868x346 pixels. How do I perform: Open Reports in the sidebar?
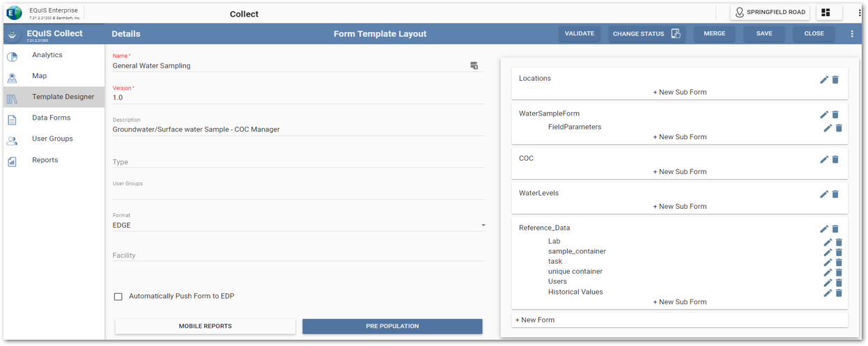point(54,160)
